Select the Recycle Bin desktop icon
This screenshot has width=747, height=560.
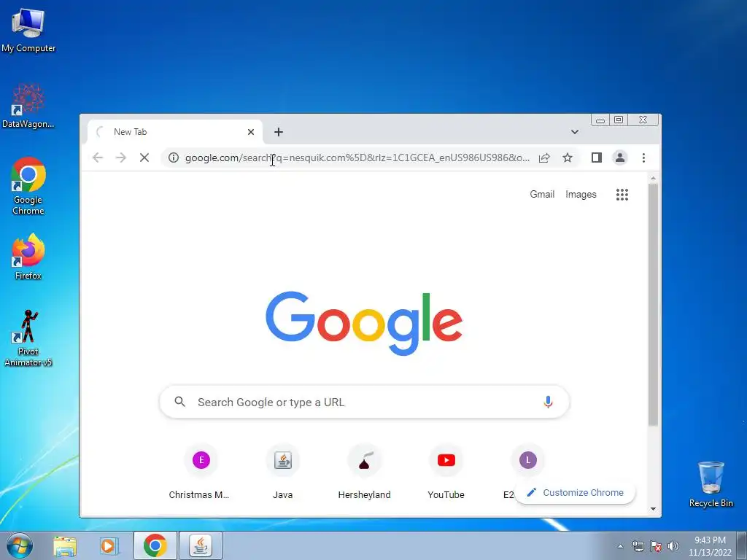(x=711, y=484)
